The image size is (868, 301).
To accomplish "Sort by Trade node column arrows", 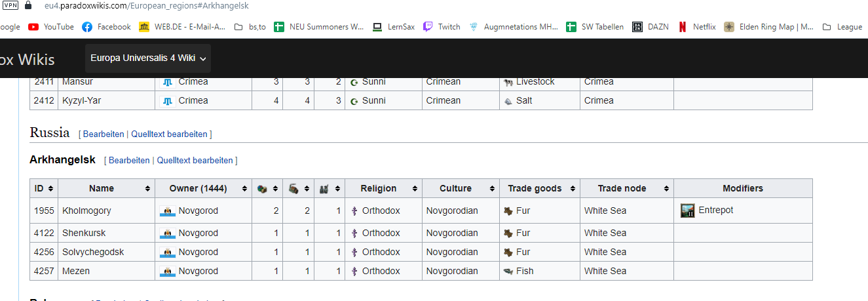I will point(666,189).
